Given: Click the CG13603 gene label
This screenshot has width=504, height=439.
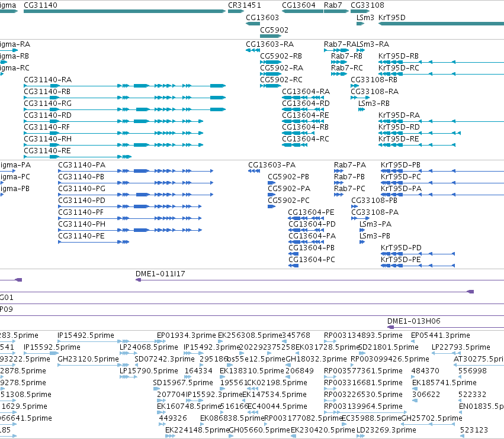Looking at the screenshot, I should 262,17.
